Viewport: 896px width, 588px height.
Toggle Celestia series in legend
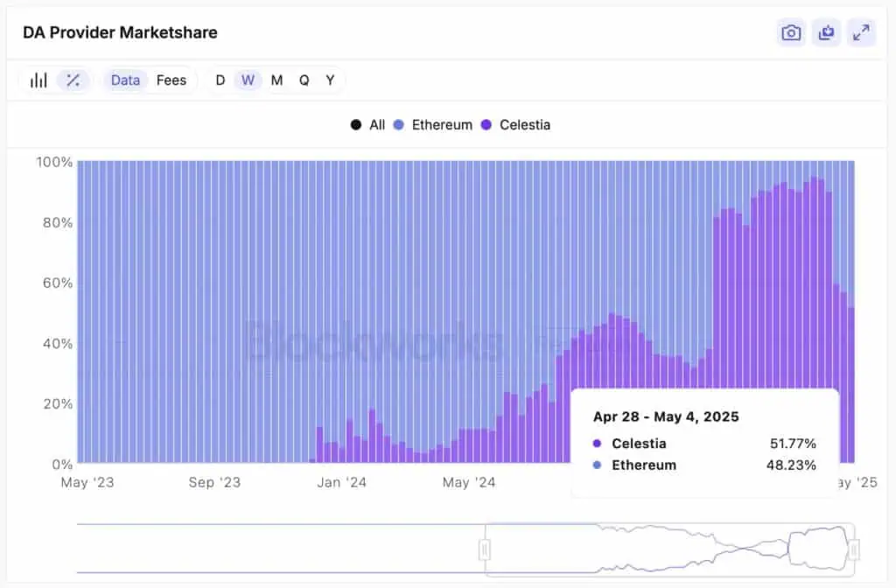pos(515,124)
